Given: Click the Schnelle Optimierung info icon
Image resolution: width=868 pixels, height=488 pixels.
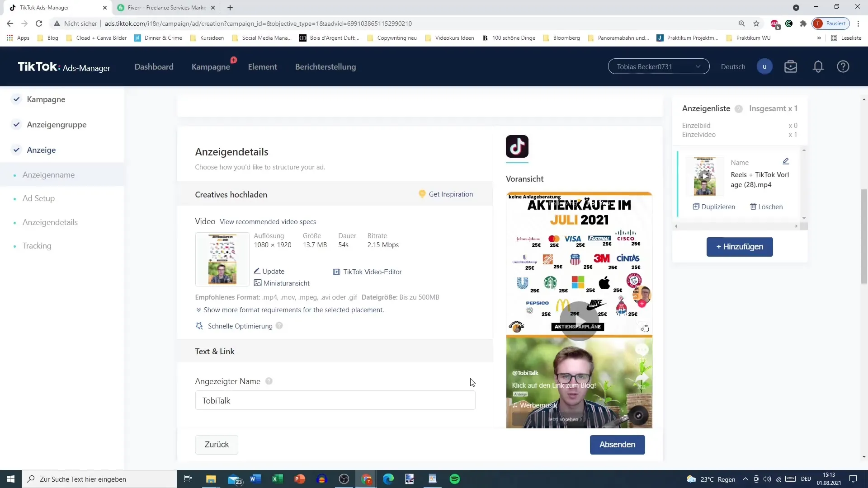Looking at the screenshot, I should click(279, 326).
